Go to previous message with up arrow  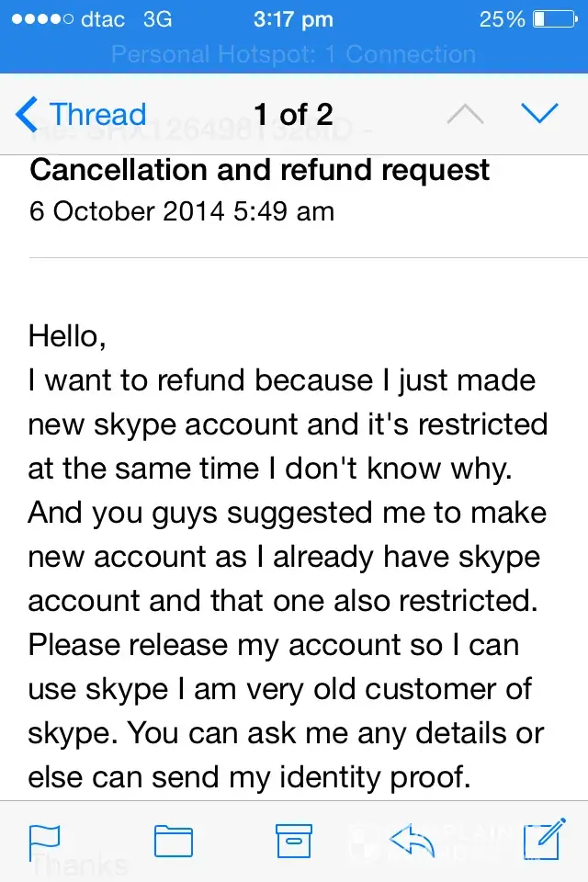465,114
